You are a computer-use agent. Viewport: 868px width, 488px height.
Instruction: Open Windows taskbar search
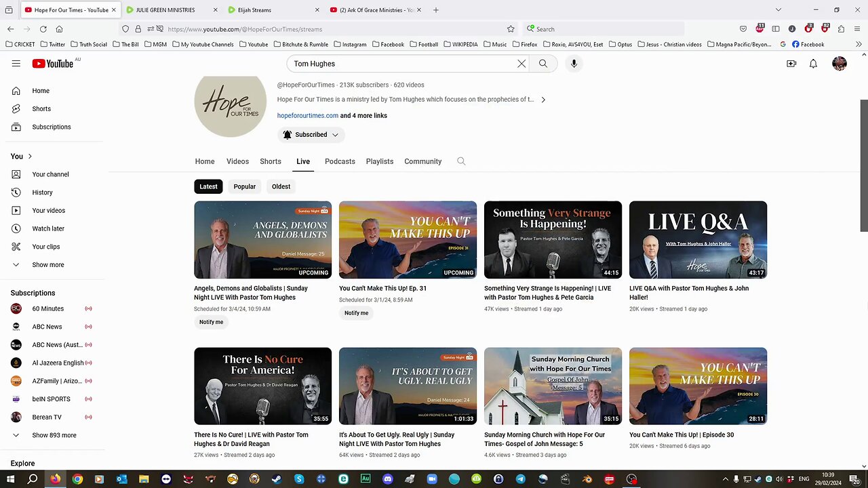[x=33, y=479]
